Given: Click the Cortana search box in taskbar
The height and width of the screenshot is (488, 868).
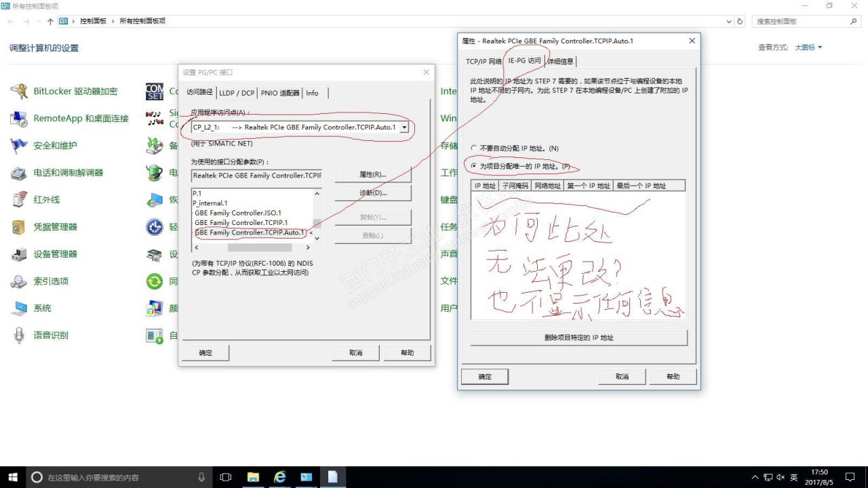Looking at the screenshot, I should (x=119, y=477).
